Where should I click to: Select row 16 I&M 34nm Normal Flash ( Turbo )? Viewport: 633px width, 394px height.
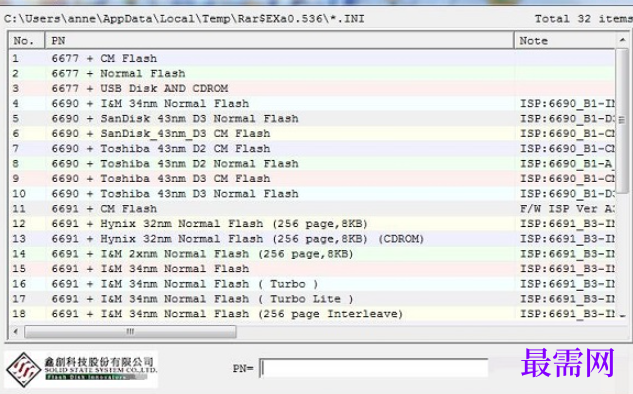(312, 284)
